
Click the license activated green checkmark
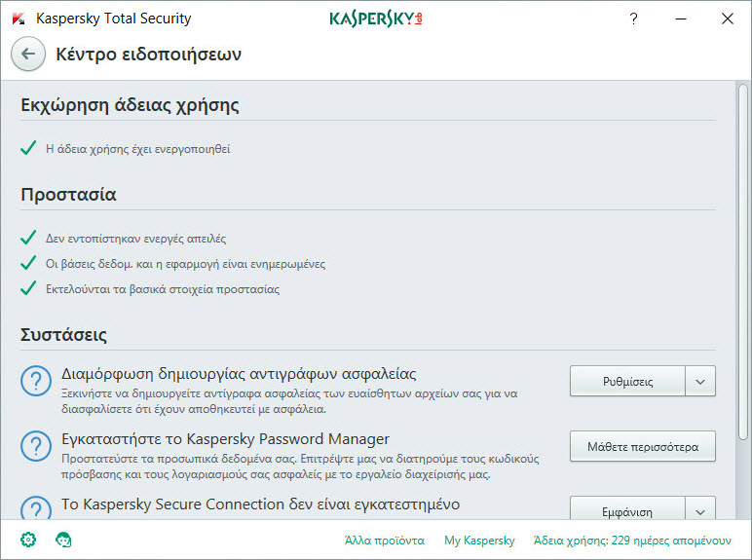[29, 149]
